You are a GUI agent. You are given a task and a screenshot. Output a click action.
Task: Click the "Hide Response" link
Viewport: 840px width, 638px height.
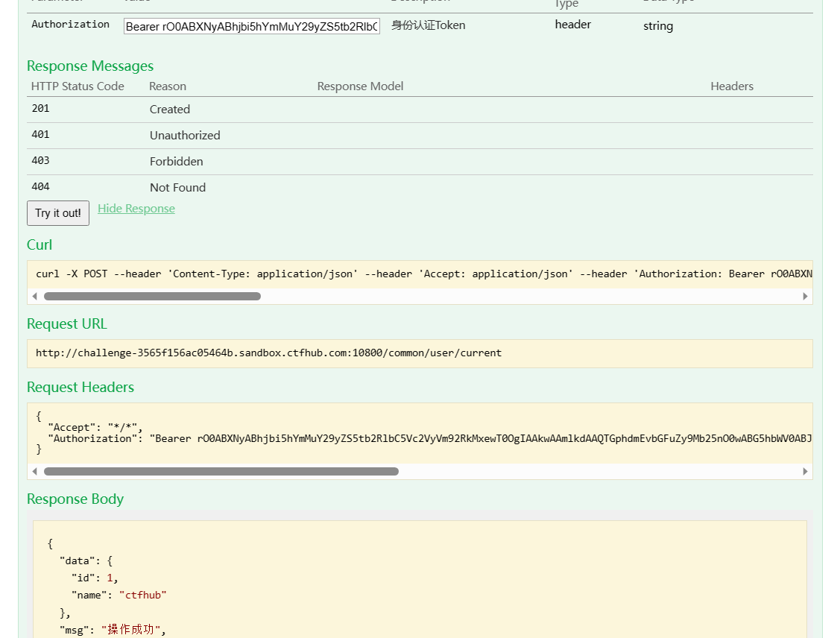coord(136,209)
